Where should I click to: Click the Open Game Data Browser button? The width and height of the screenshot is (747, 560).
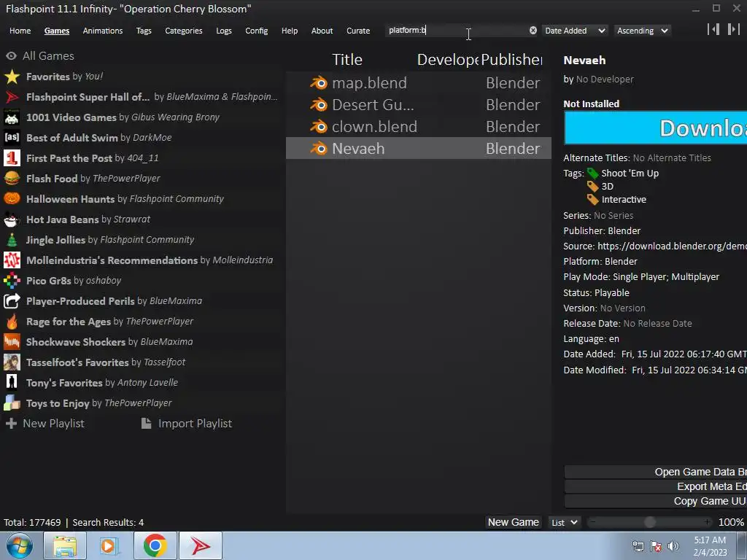coord(656,472)
